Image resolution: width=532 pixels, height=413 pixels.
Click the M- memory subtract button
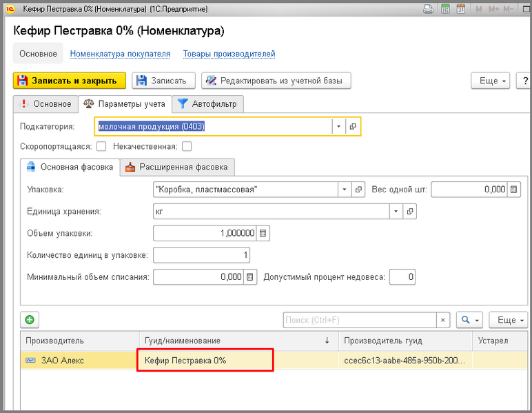[509, 9]
